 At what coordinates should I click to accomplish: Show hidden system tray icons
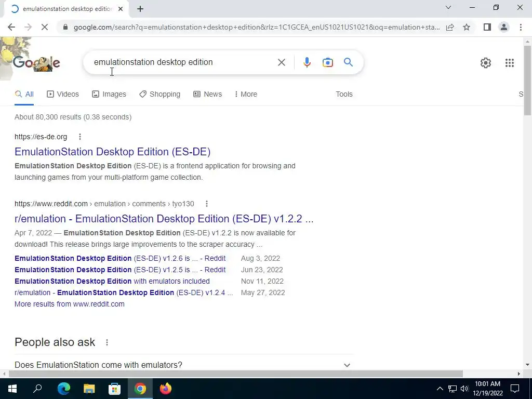click(x=440, y=389)
